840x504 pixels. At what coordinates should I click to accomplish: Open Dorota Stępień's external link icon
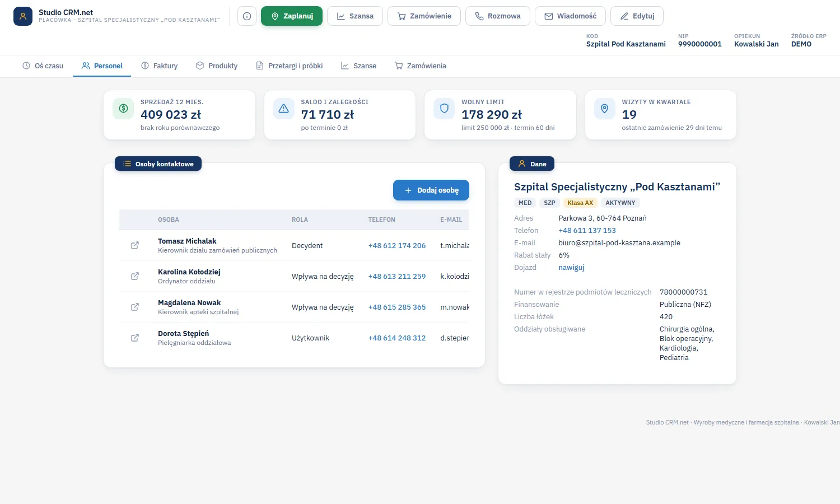135,338
